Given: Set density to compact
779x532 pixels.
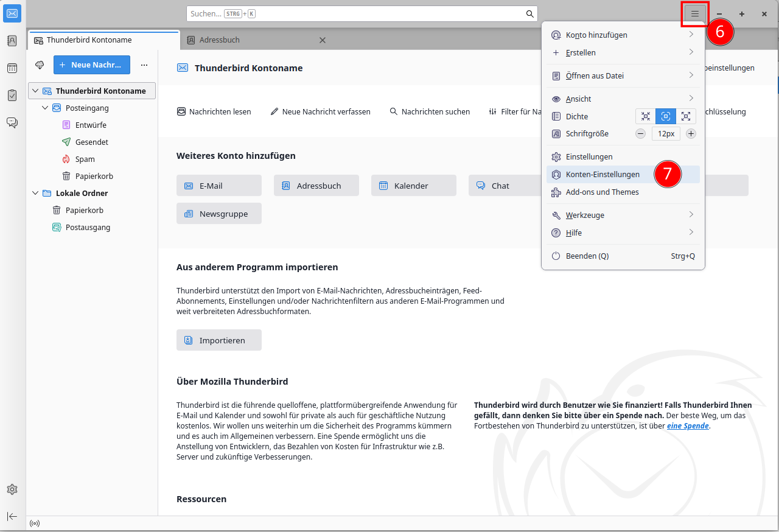Looking at the screenshot, I should [x=646, y=116].
